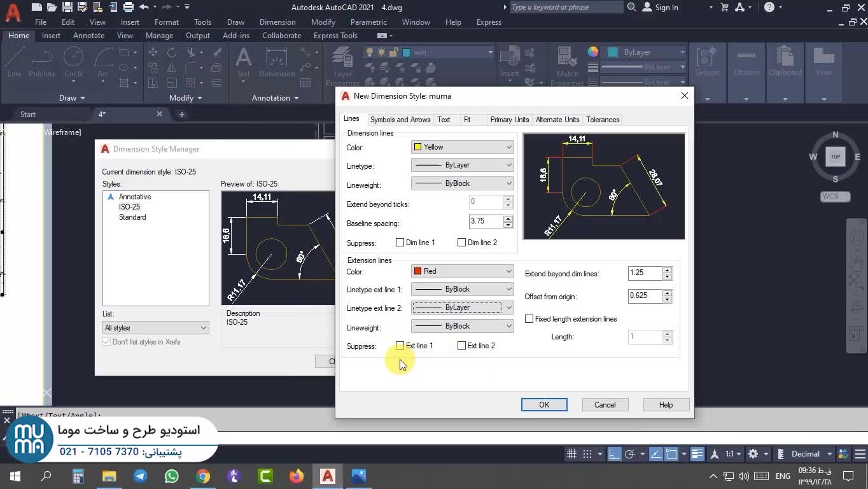Click the Baseline spacing value field
868x489 pixels.
(486, 222)
